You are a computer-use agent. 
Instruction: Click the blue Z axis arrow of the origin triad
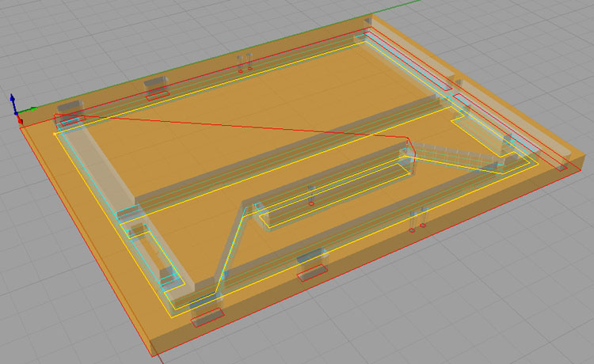[x=13, y=102]
